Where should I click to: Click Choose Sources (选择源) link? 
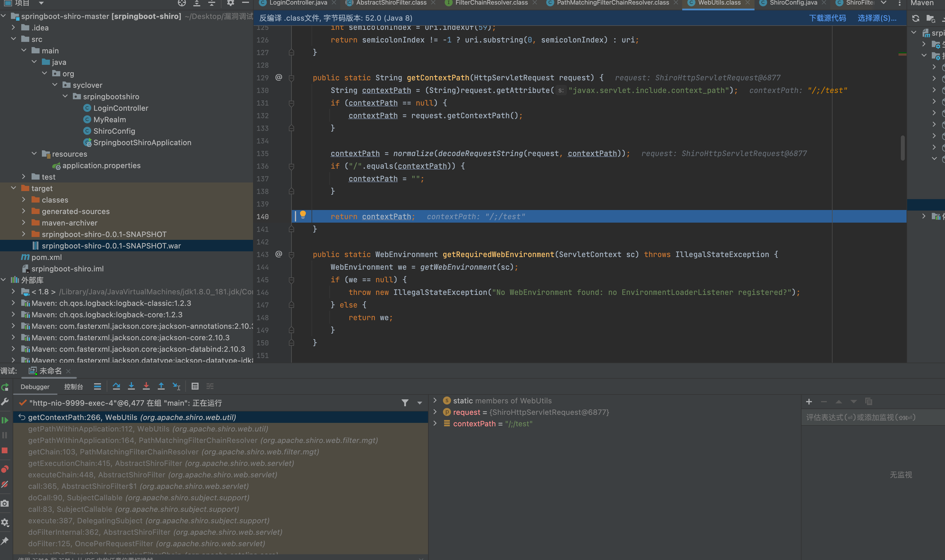[x=877, y=18]
